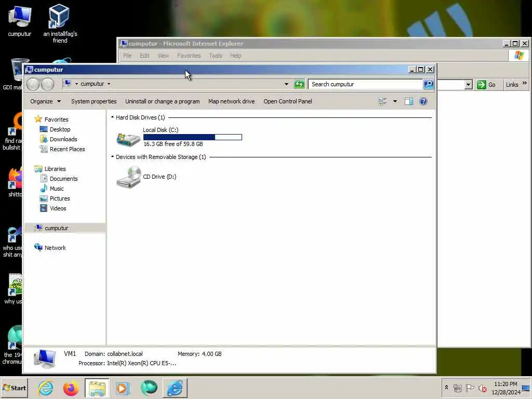Open Internet Explorer address dropdown arrow
The image size is (532, 399).
click(x=468, y=85)
